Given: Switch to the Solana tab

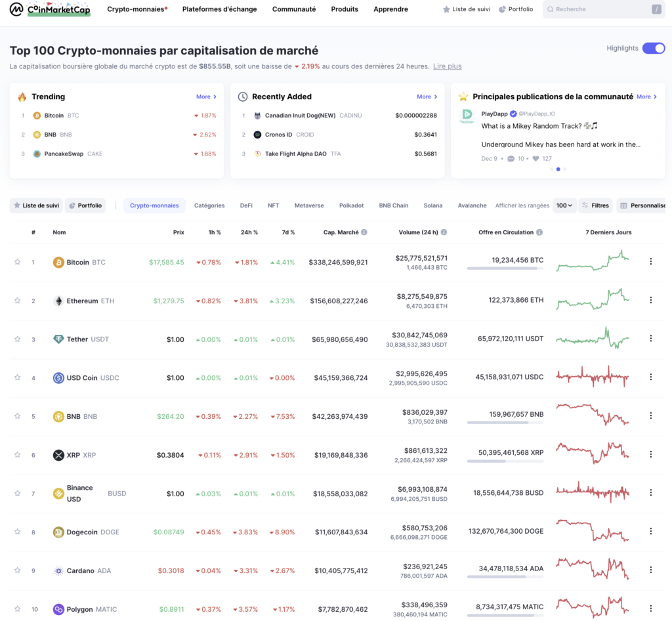Looking at the screenshot, I should 433,205.
